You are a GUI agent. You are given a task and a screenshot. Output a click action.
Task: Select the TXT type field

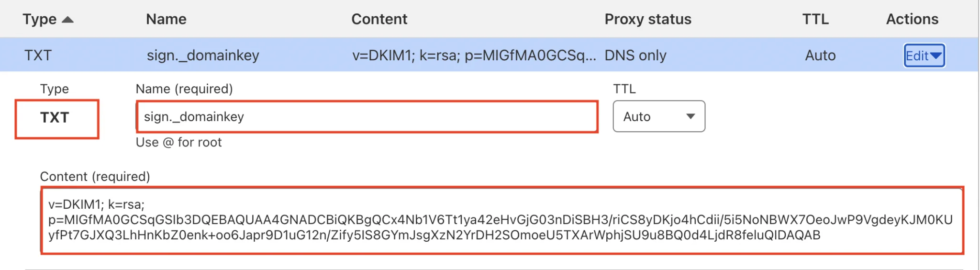pyautogui.click(x=57, y=119)
